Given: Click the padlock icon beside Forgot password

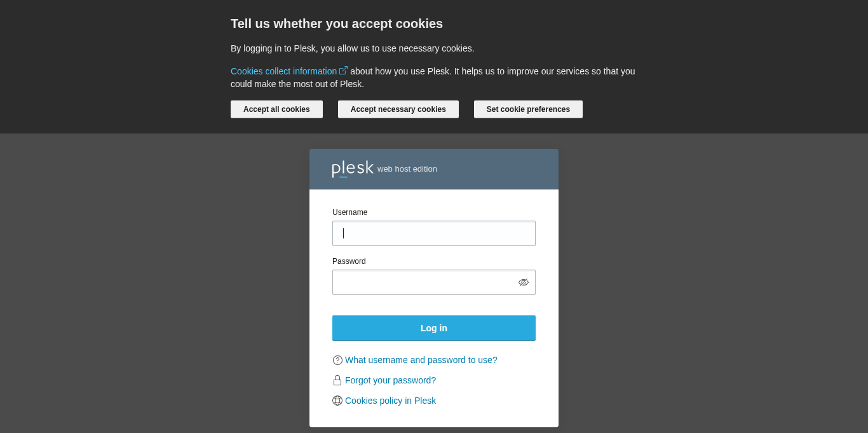Looking at the screenshot, I should [x=337, y=380].
